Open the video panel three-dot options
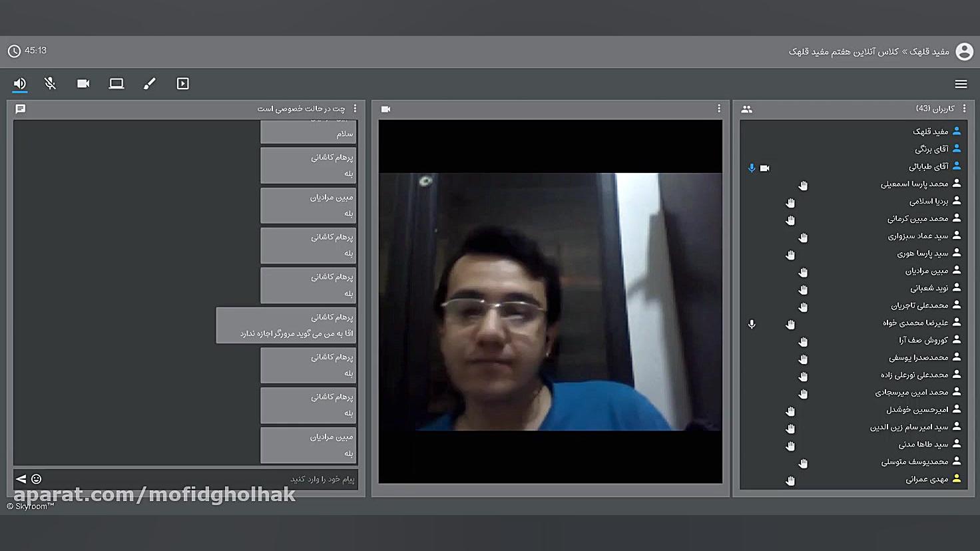This screenshot has height=551, width=980. [719, 108]
